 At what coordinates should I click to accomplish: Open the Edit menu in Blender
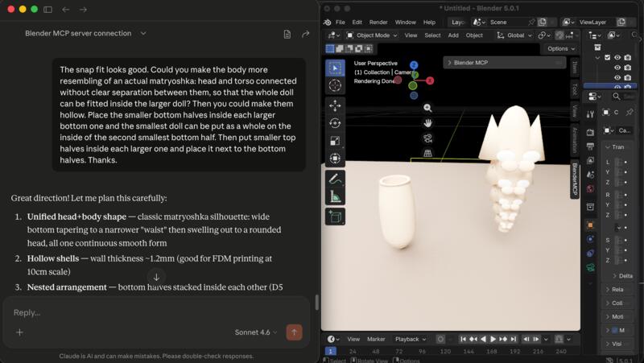357,23
